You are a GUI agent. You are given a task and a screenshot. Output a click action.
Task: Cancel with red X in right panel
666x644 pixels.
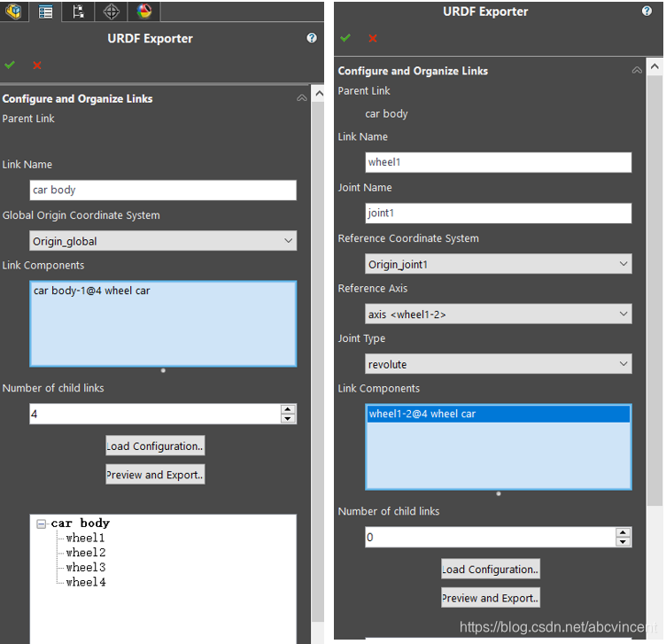tap(373, 38)
